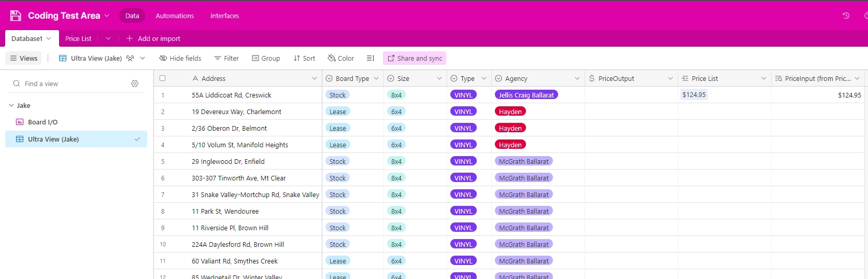Click the McGrath Ballarat tag for 29 Inglewood Dr
Screen dimensions: 868x279
point(524,161)
